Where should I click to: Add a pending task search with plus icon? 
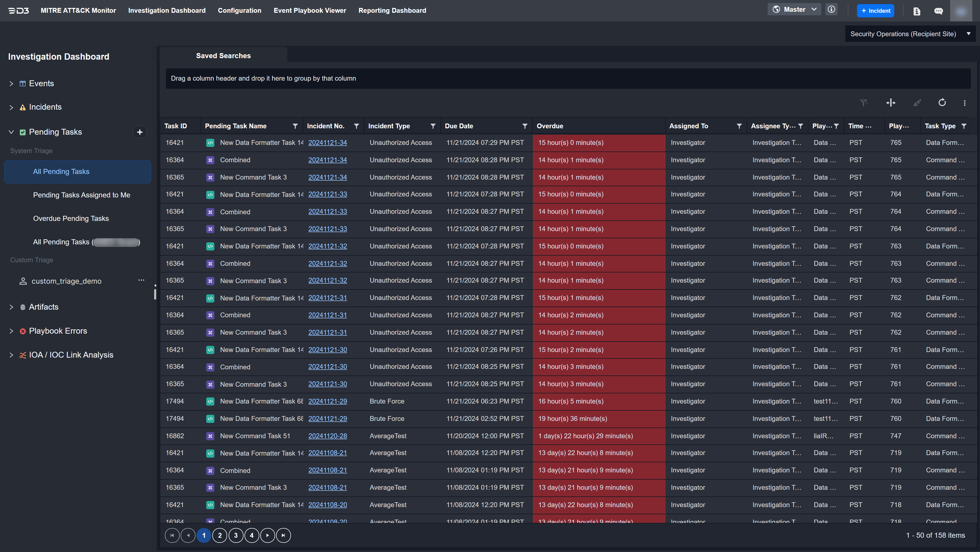click(140, 132)
